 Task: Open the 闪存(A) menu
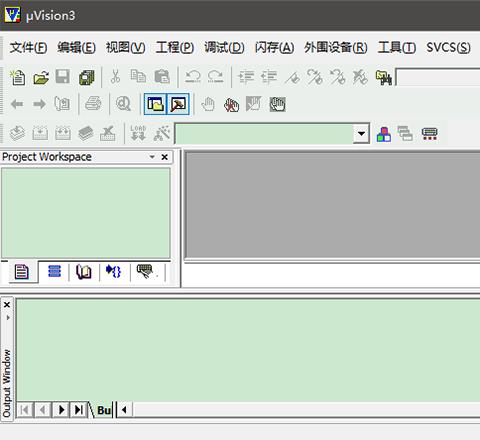tap(274, 48)
